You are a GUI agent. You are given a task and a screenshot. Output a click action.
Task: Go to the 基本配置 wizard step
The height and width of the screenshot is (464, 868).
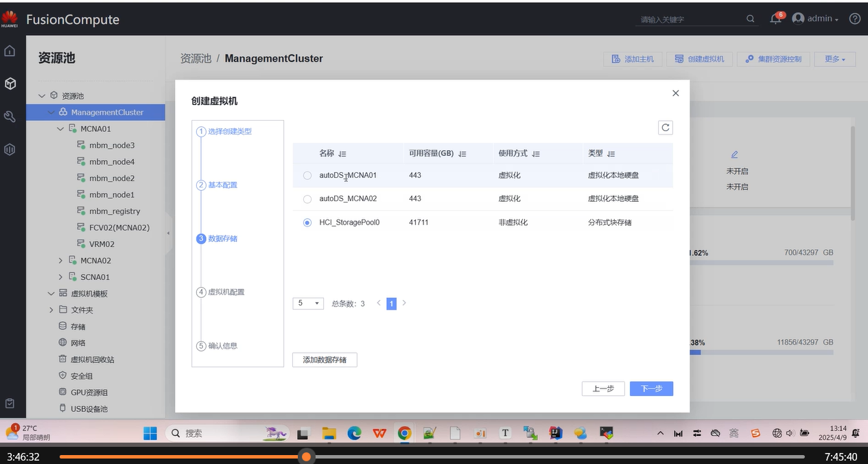(x=222, y=185)
